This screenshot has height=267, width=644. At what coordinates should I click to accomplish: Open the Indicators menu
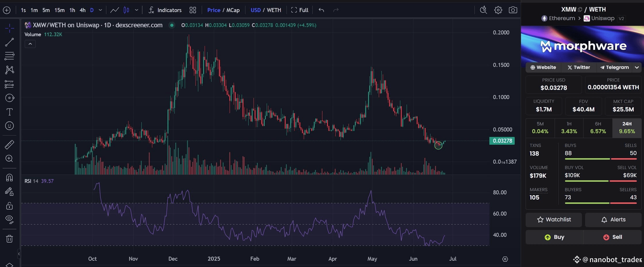pyautogui.click(x=165, y=10)
